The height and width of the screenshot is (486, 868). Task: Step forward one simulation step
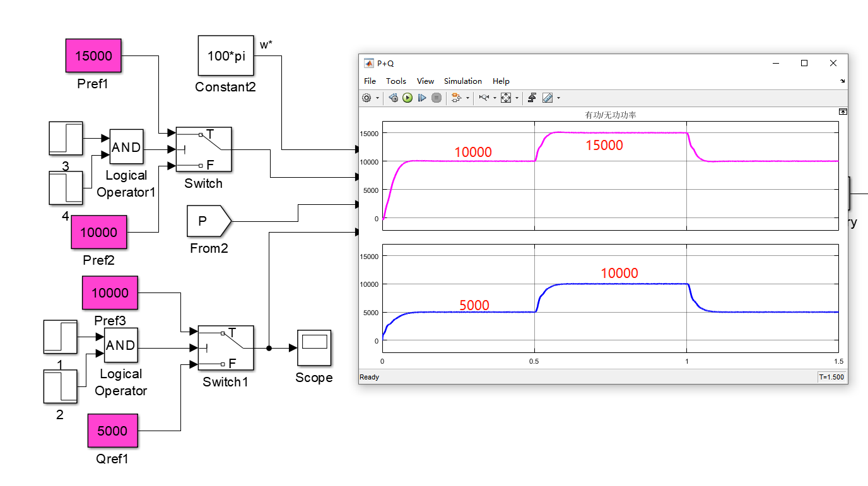[422, 98]
